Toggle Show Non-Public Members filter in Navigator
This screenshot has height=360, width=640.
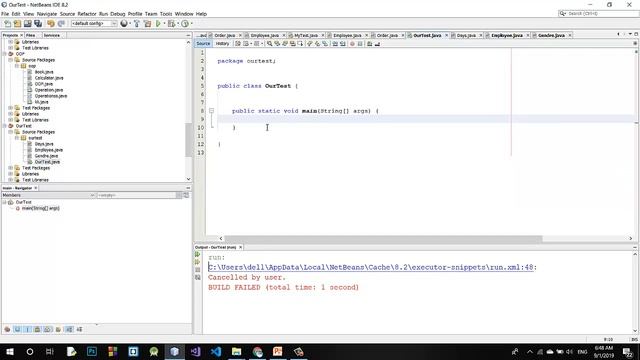(x=38, y=329)
